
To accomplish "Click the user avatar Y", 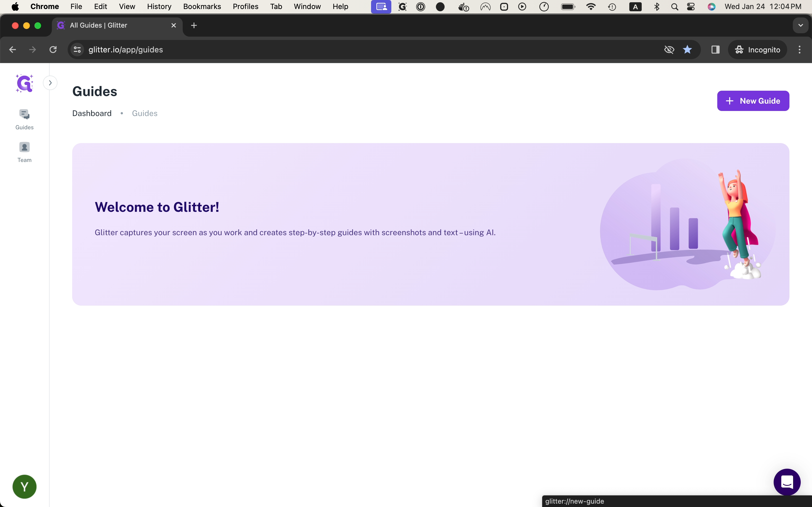I will pos(25,486).
